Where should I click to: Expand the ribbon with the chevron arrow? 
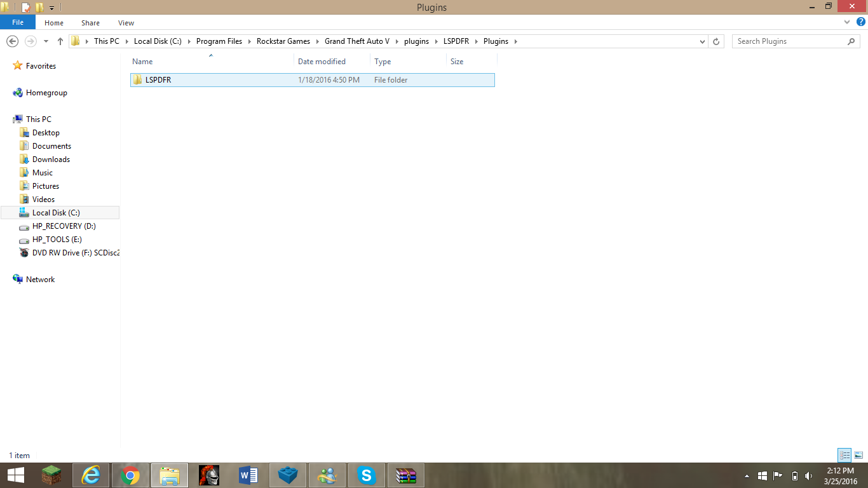(846, 22)
